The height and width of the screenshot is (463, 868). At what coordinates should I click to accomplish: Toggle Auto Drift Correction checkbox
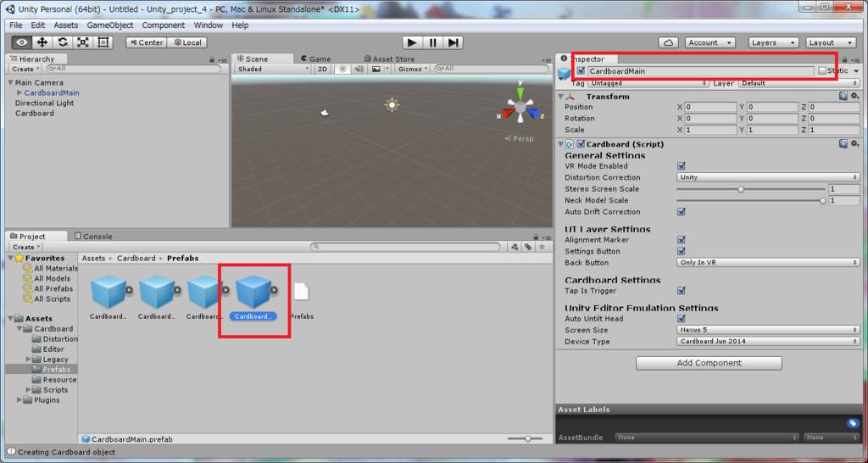tap(682, 212)
